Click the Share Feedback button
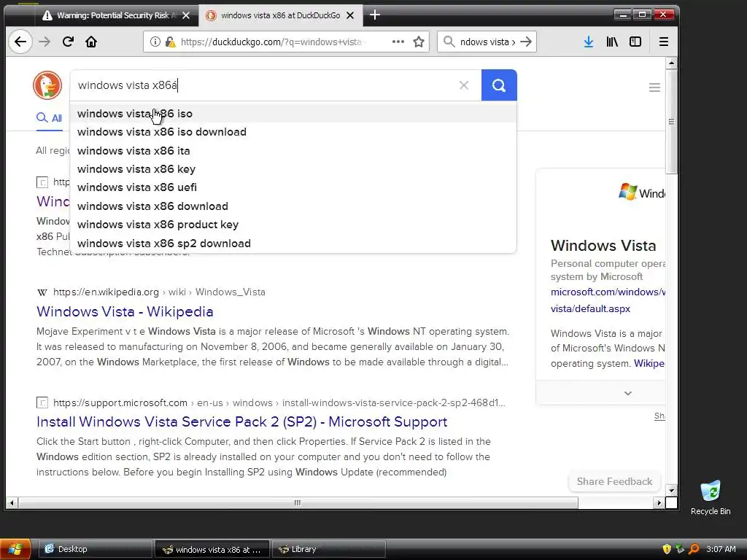The width and height of the screenshot is (747, 560). (x=614, y=481)
